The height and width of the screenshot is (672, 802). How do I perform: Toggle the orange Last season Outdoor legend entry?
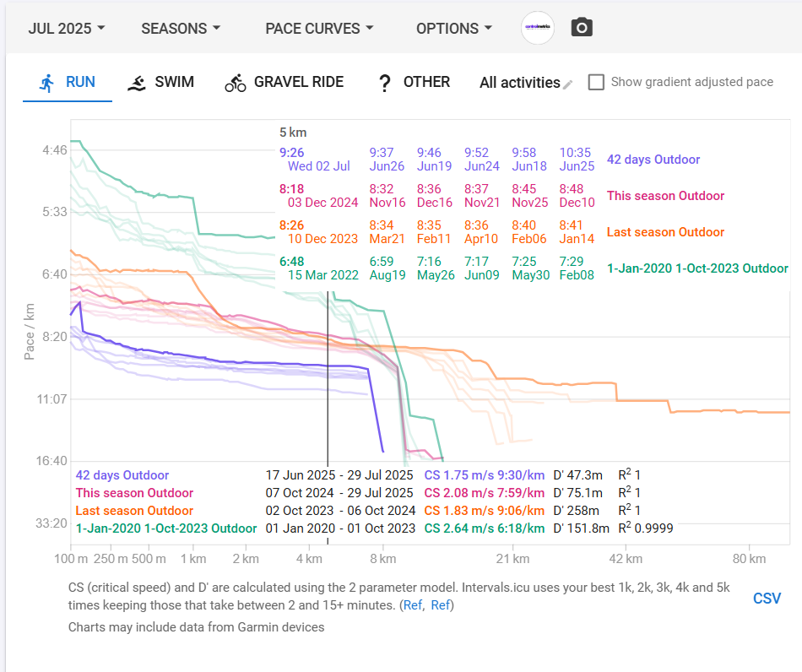click(x=134, y=511)
